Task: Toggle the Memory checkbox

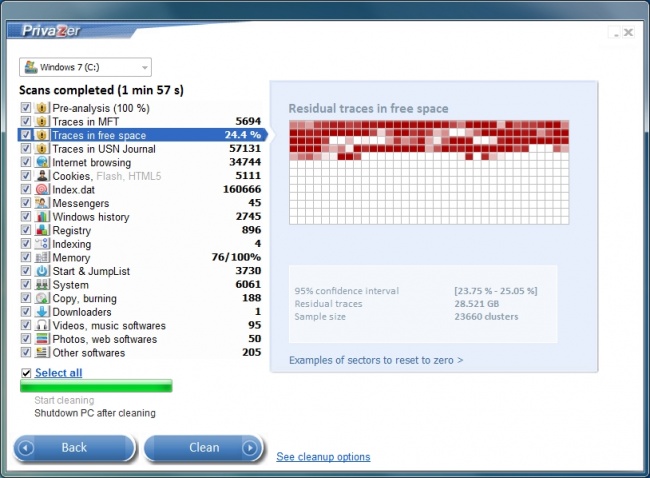Action: 26,257
